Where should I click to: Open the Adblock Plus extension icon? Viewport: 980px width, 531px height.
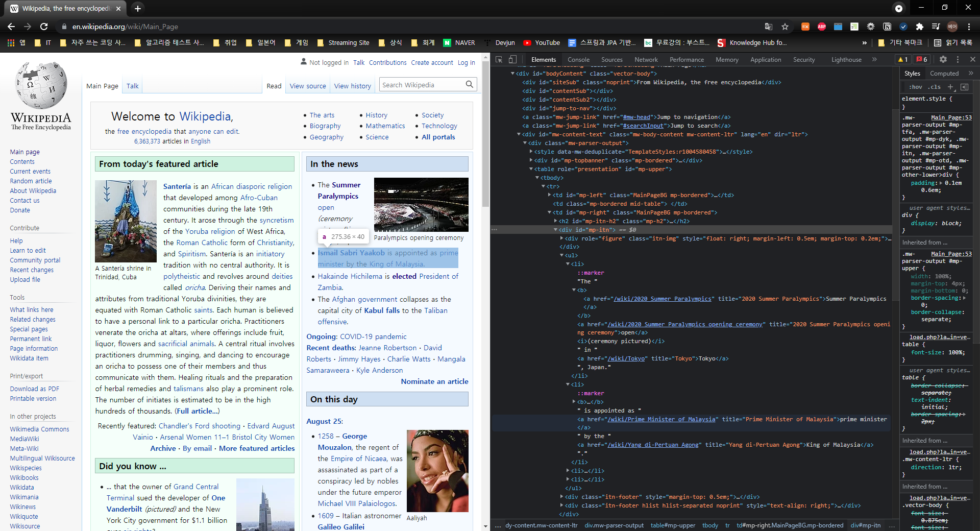822,27
